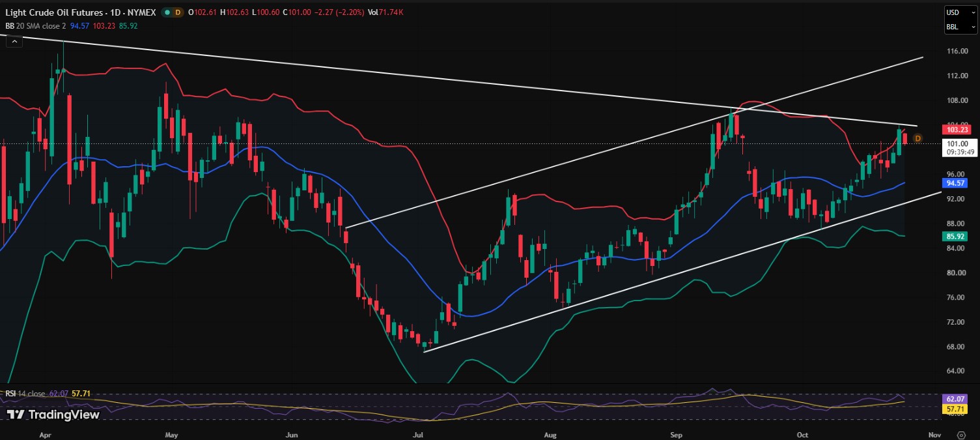Open the BBL unit dropdown
The image size is (980, 440).
coord(960,27)
